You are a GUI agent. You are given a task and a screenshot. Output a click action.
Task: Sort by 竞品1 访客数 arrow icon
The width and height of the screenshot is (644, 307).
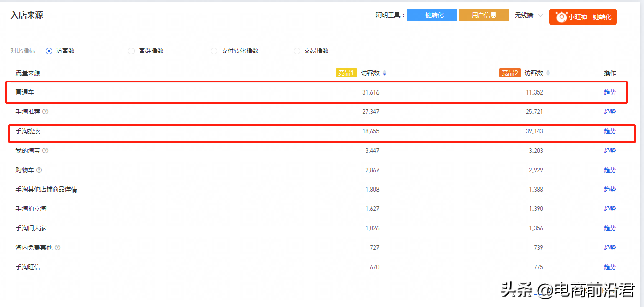click(x=384, y=73)
